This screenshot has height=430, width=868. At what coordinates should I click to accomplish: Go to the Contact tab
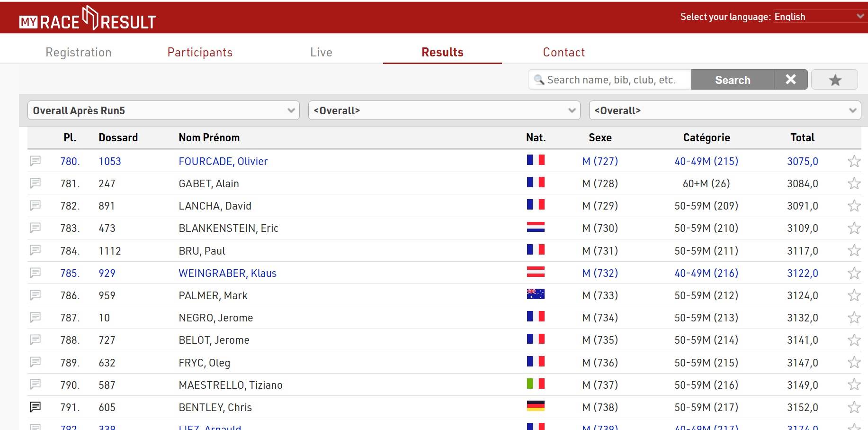point(564,52)
